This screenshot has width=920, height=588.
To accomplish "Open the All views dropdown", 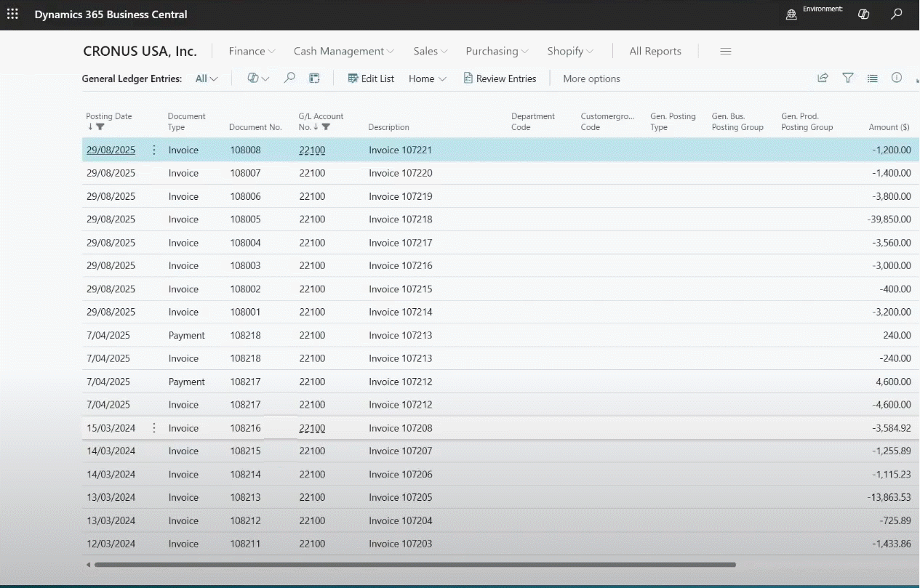I will click(x=207, y=78).
